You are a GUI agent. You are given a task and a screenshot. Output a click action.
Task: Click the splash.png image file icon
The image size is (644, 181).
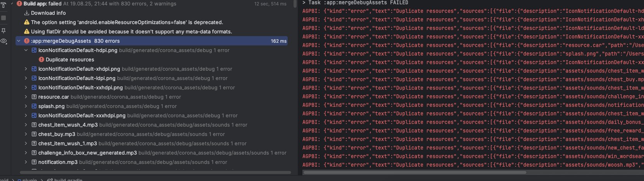(34, 106)
